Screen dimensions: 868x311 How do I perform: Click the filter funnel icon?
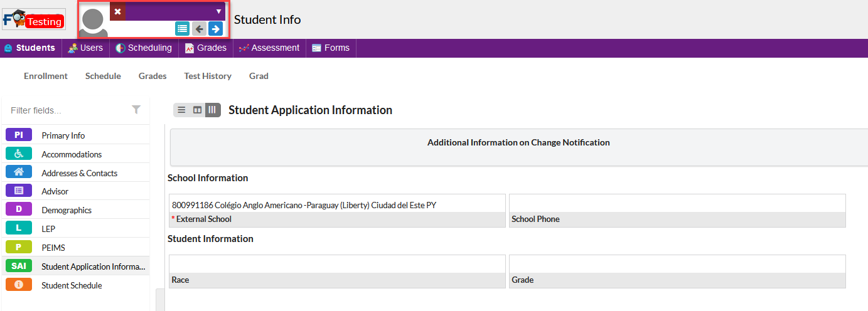[136, 110]
